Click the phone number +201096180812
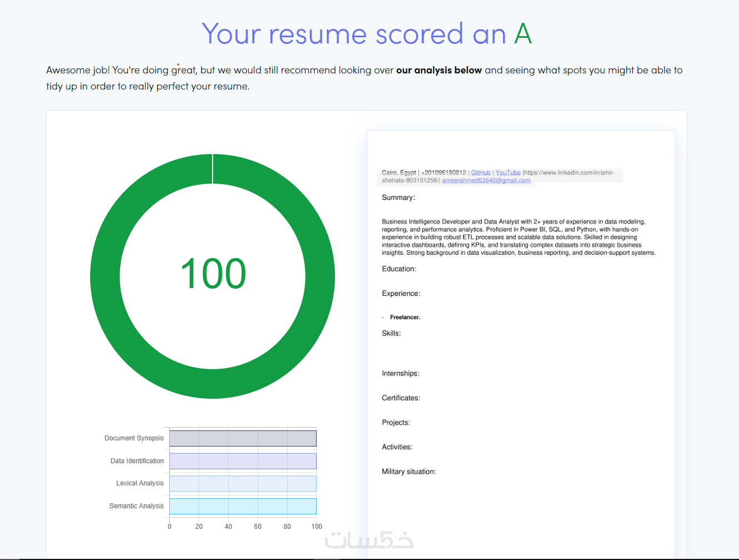739x560 pixels. click(444, 173)
